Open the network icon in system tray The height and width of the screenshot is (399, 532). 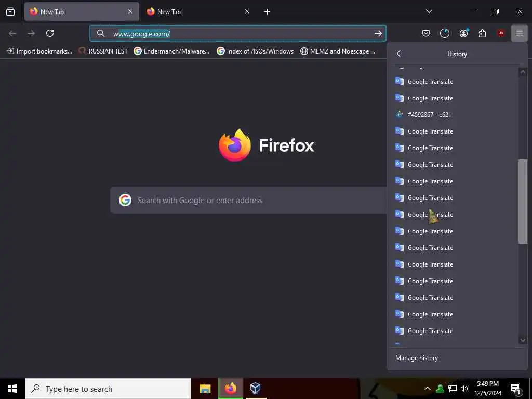tap(453, 389)
